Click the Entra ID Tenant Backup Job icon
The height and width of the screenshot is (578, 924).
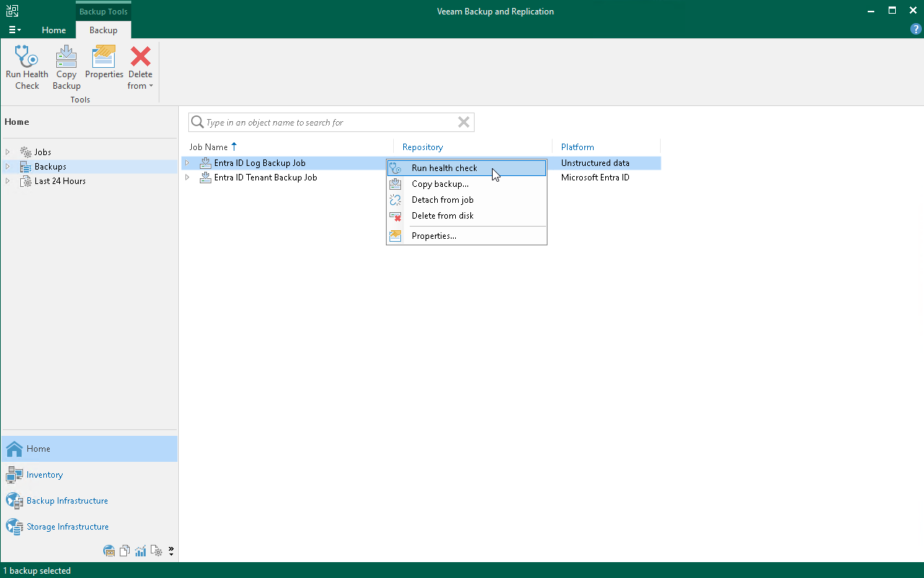(x=205, y=178)
